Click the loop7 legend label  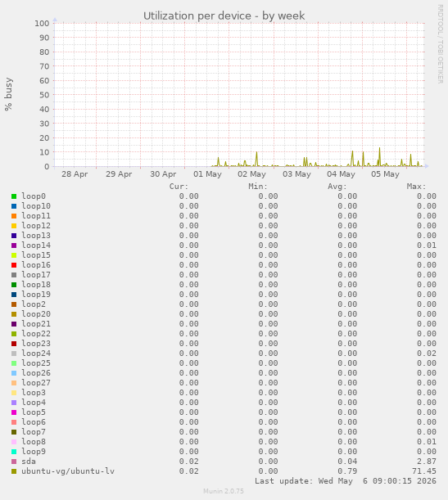[x=34, y=432]
